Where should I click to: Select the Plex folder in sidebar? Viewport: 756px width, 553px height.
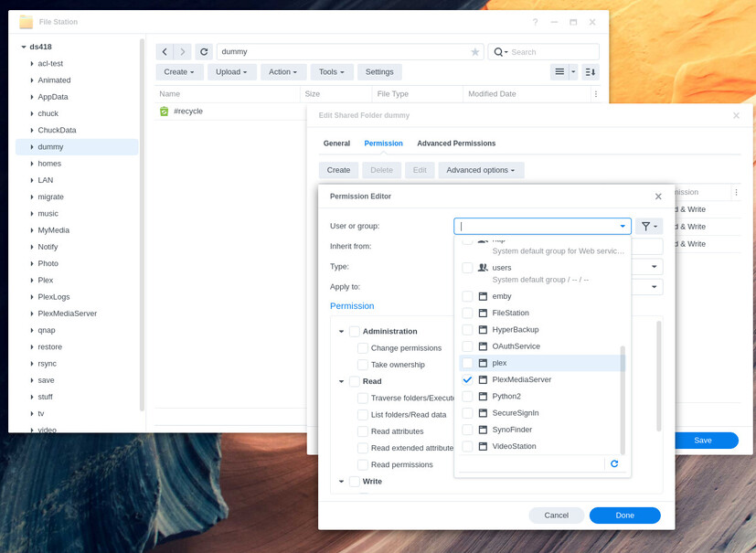click(77, 280)
